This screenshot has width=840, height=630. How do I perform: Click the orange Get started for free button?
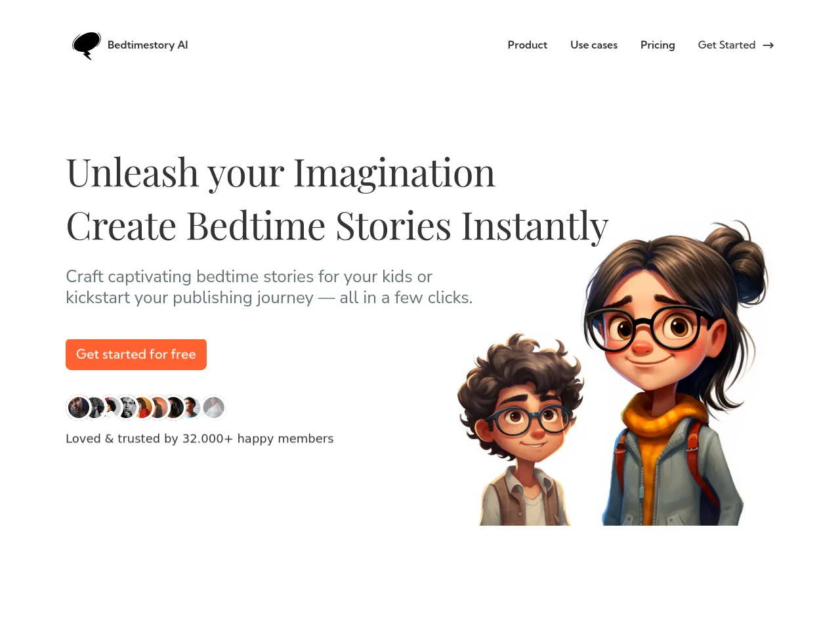point(136,354)
